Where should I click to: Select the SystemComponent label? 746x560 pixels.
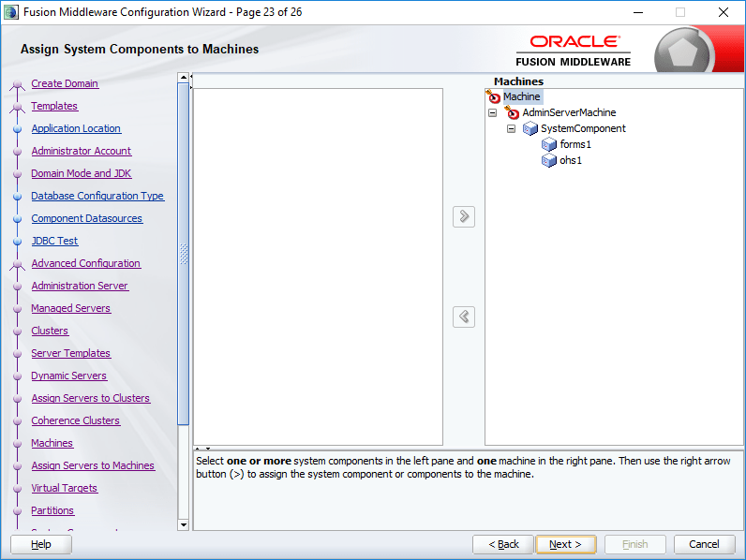coord(583,129)
